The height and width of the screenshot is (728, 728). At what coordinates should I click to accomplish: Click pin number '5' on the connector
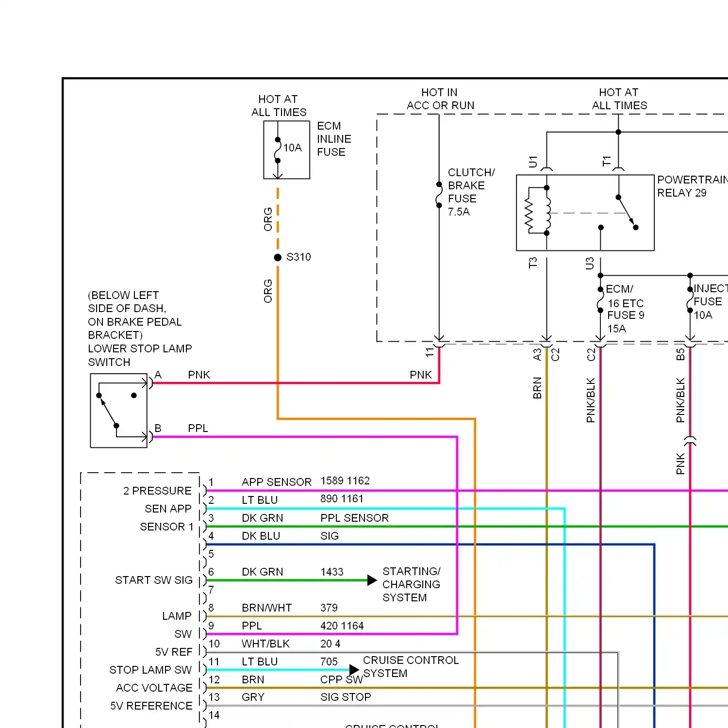(211, 554)
